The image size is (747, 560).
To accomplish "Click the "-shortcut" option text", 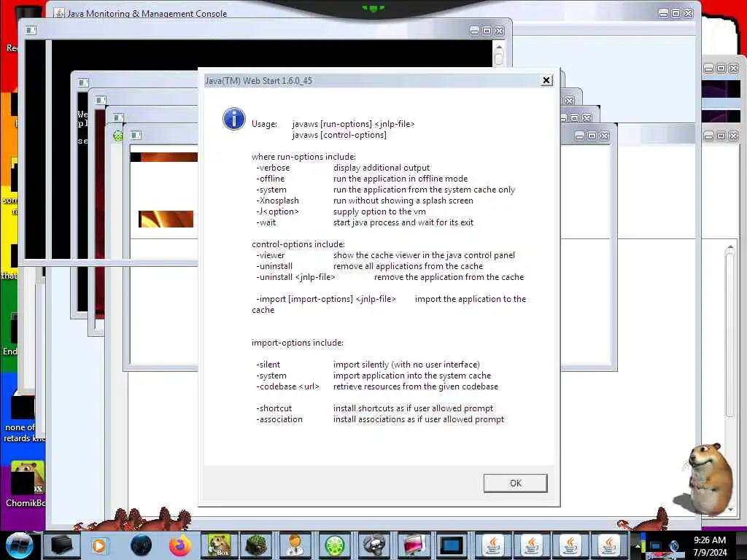I will click(x=274, y=408).
